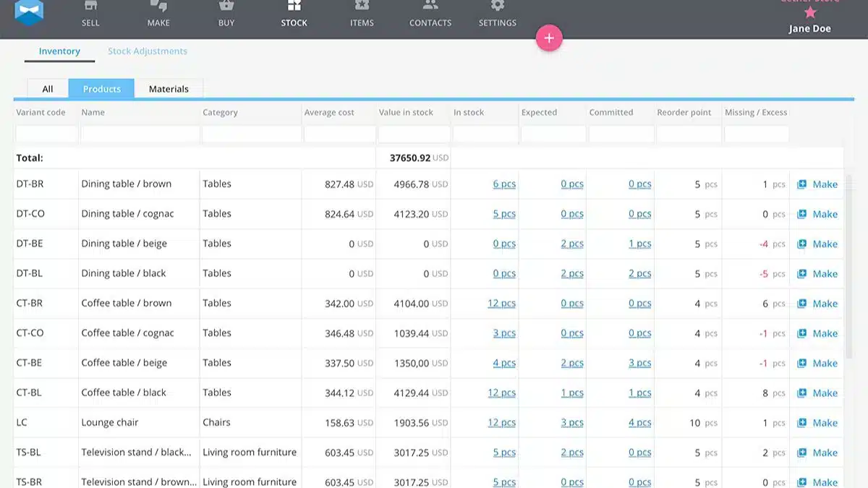Click Average cost filter field
Viewport: 868px width, 488px height.
pyautogui.click(x=339, y=134)
